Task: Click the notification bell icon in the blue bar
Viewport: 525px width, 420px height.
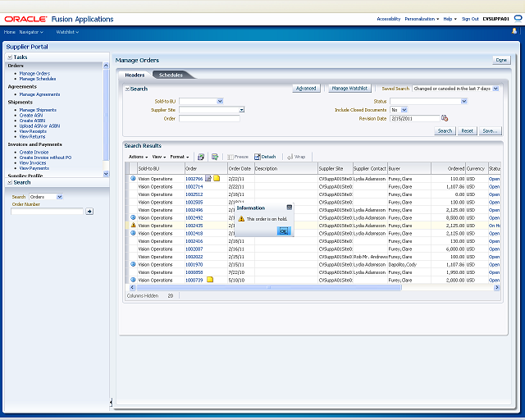Action: tap(514, 31)
